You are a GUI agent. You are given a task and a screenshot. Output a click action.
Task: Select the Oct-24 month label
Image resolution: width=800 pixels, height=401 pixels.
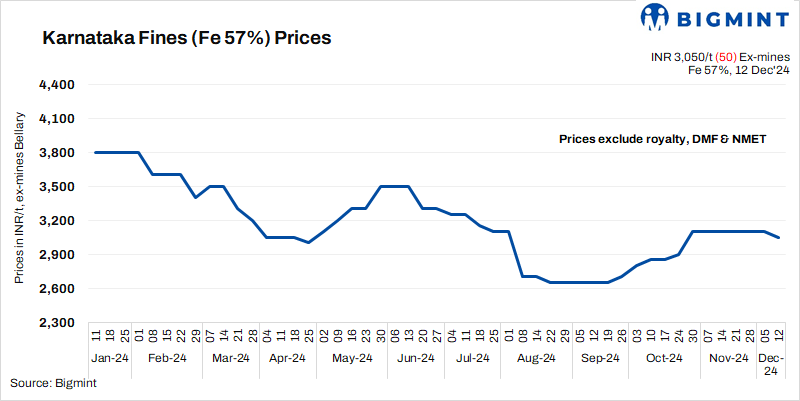662,358
